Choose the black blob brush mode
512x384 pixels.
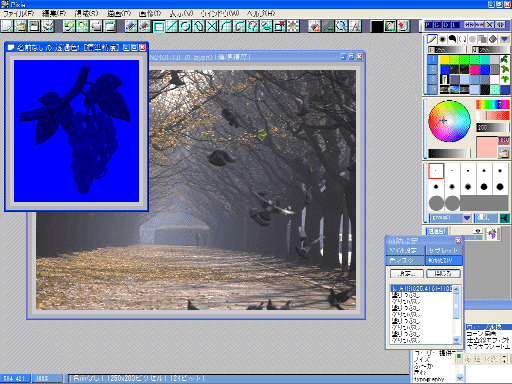pos(452,39)
